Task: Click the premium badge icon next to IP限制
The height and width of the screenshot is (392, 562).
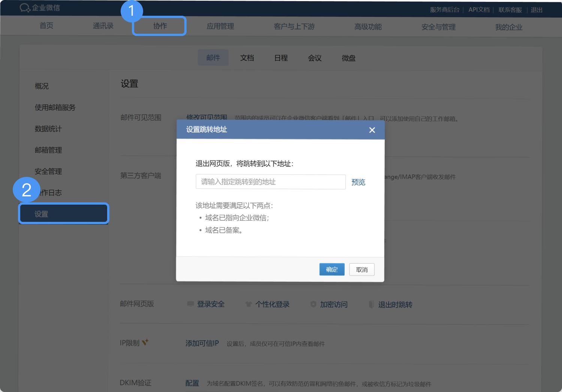Action: point(145,342)
